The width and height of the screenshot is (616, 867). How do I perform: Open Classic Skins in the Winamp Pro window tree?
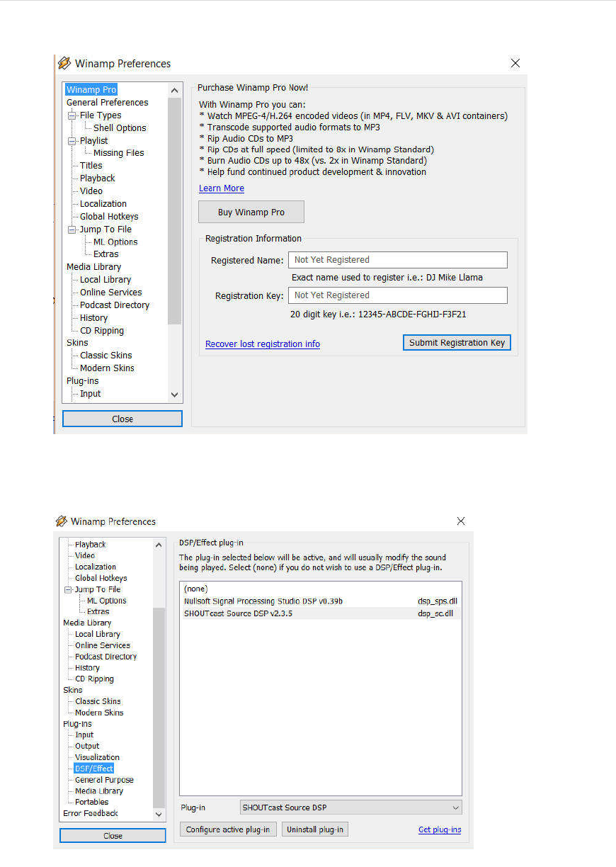(105, 356)
